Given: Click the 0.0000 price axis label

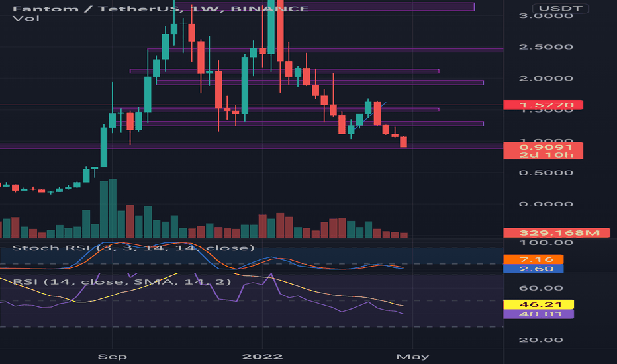Looking at the screenshot, I should (x=546, y=204).
